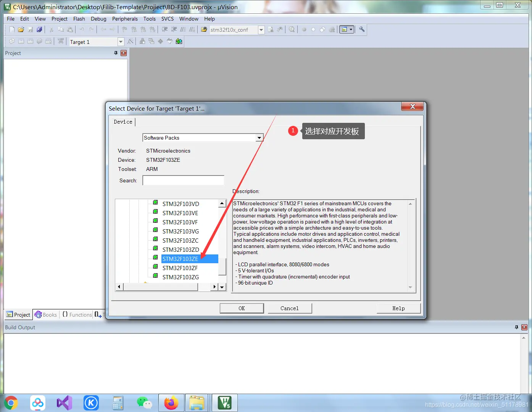532x412 pixels.
Task: Select the Device tab in the dialog
Action: pos(123,122)
